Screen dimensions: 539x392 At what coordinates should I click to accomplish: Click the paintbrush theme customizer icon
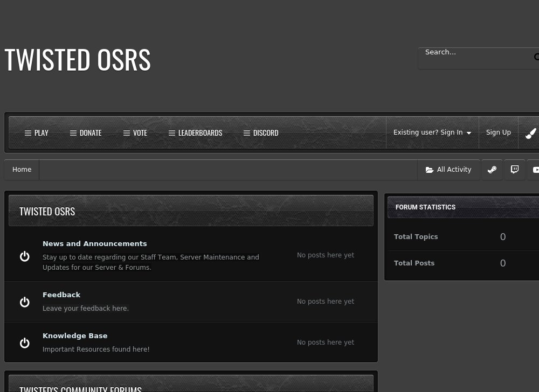530,133
